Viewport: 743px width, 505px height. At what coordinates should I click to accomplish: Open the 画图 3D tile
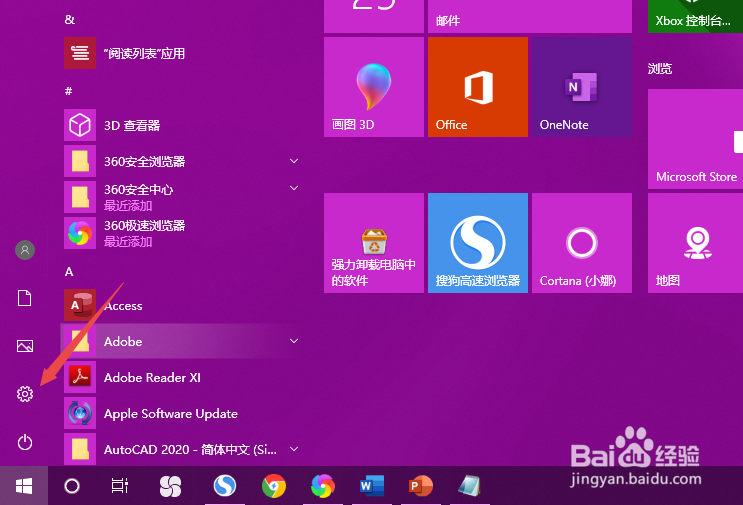tap(374, 87)
